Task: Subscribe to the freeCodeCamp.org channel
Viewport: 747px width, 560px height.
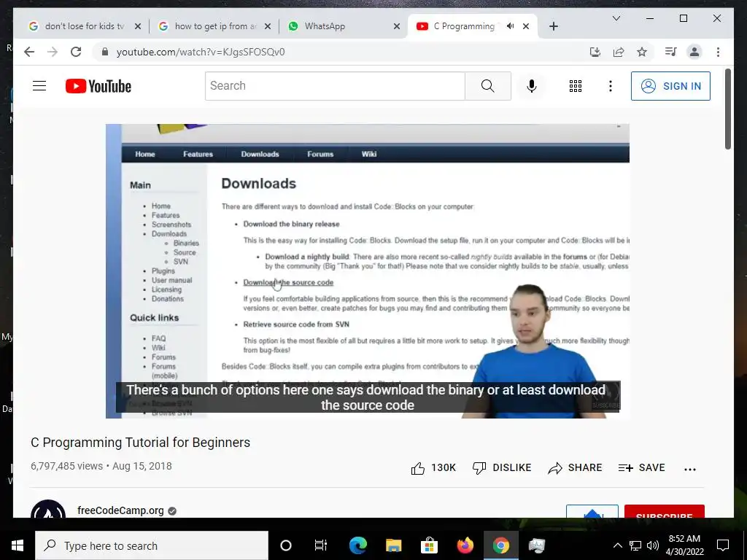Action: pyautogui.click(x=664, y=511)
